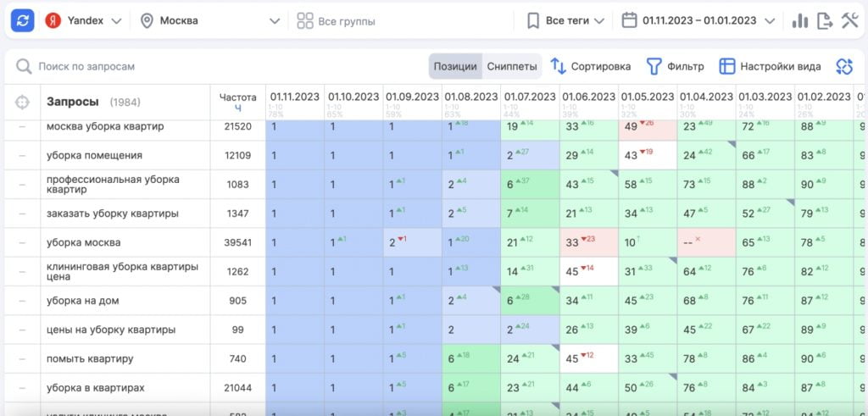
Task: Expand the Москва region dropdown
Action: [x=209, y=20]
